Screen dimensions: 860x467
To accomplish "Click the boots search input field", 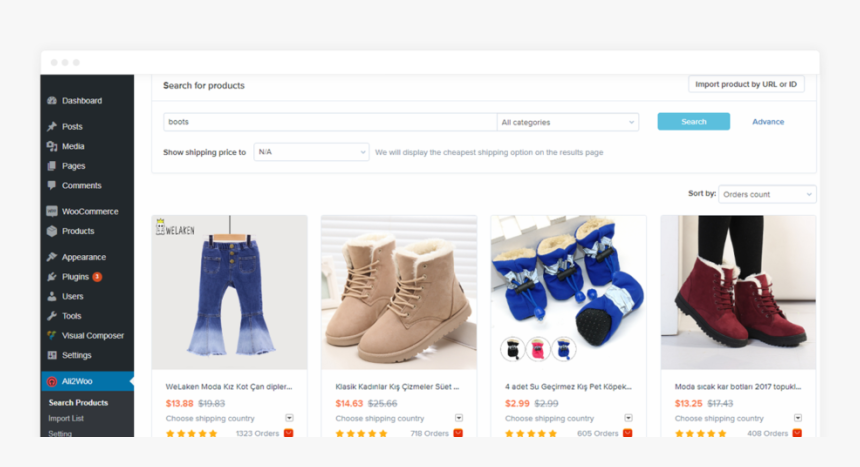I will point(329,122).
